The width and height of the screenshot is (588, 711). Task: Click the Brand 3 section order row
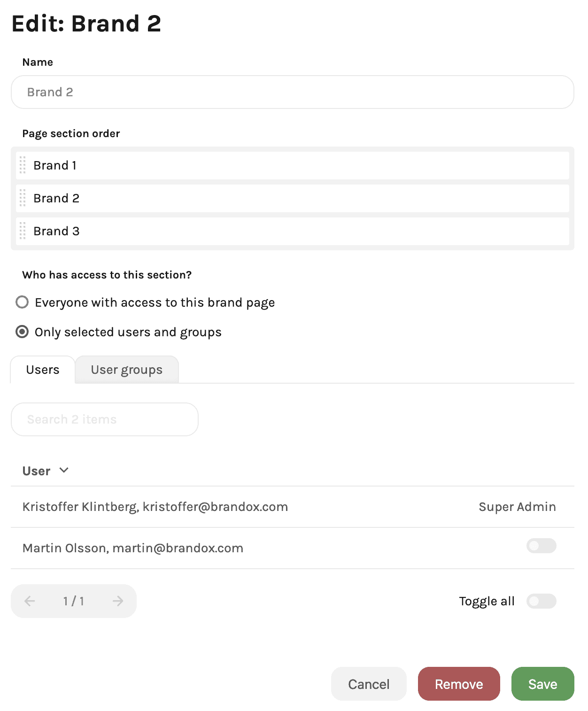tap(293, 231)
